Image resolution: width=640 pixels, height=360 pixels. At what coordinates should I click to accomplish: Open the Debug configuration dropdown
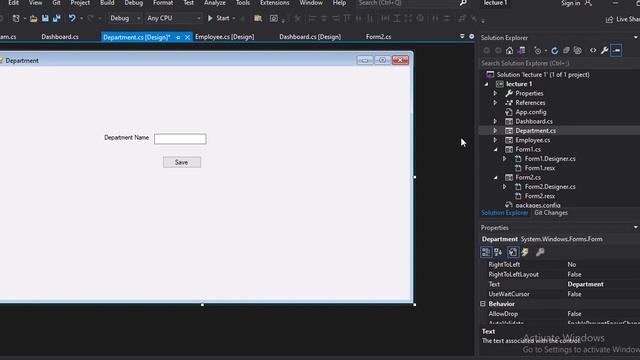pyautogui.click(x=138, y=18)
